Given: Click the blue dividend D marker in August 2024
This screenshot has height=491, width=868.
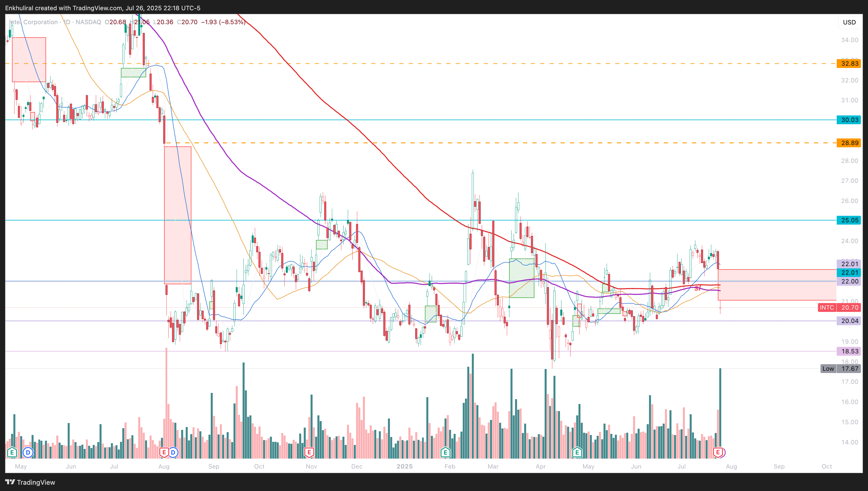Looking at the screenshot, I should (173, 452).
